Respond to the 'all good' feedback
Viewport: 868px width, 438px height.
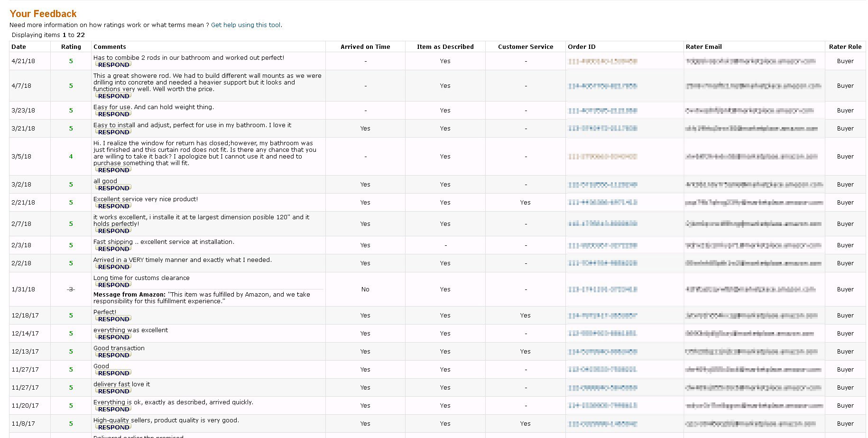tap(113, 188)
